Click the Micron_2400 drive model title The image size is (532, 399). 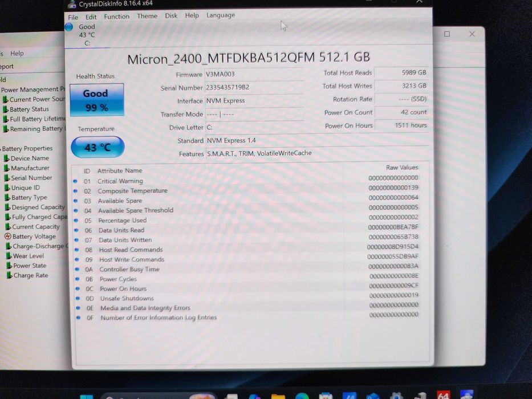[x=249, y=58]
